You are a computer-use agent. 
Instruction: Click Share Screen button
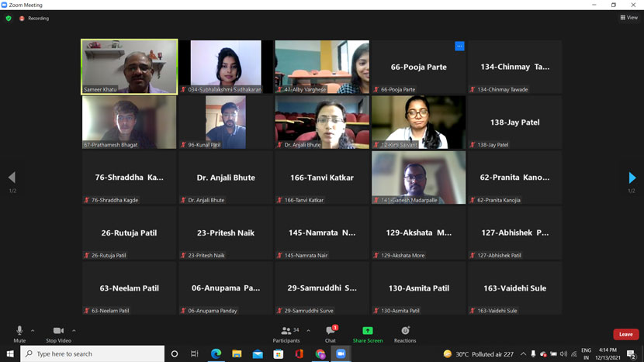pyautogui.click(x=368, y=333)
